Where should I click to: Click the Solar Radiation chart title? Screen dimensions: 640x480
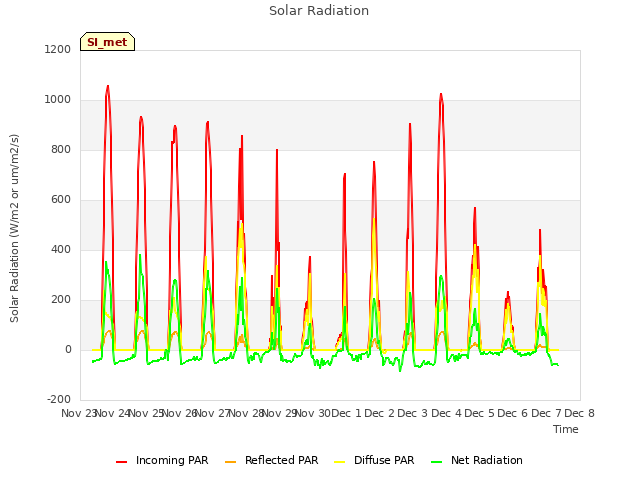[x=319, y=11]
